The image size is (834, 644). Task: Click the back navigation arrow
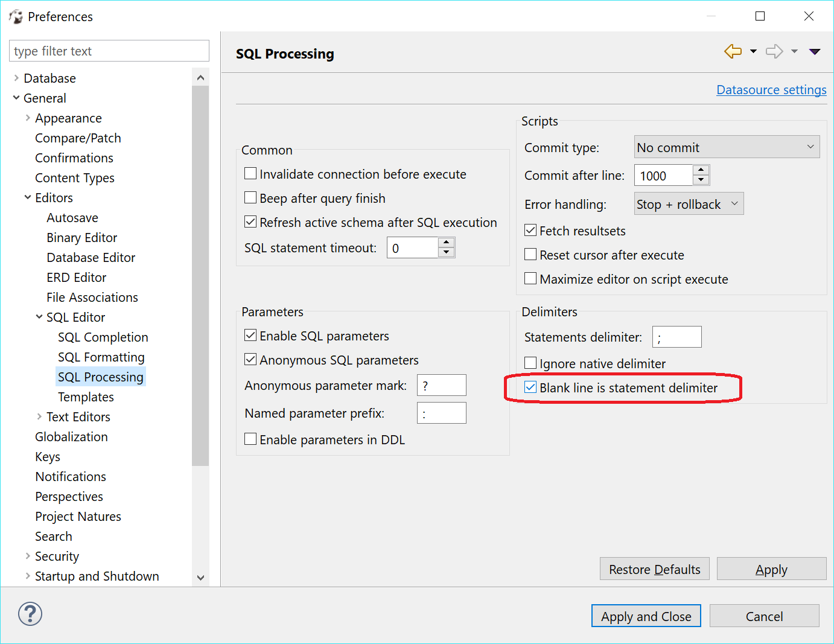click(733, 51)
